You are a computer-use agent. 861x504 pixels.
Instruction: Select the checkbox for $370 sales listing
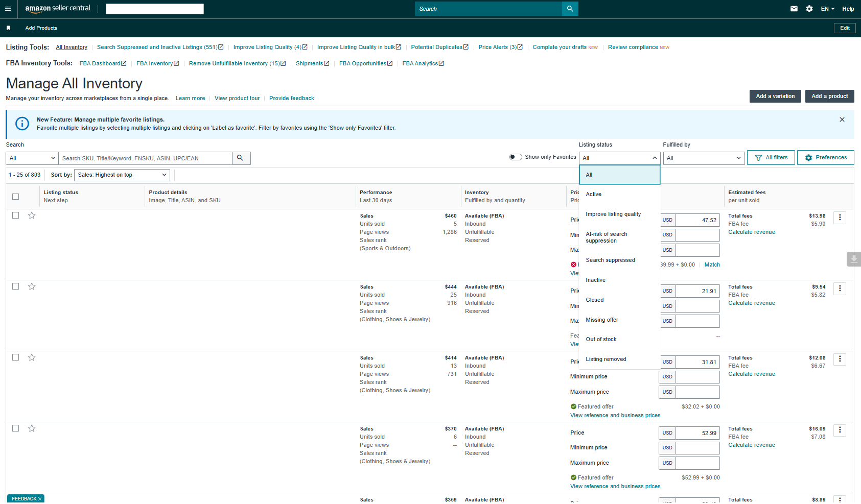16,428
